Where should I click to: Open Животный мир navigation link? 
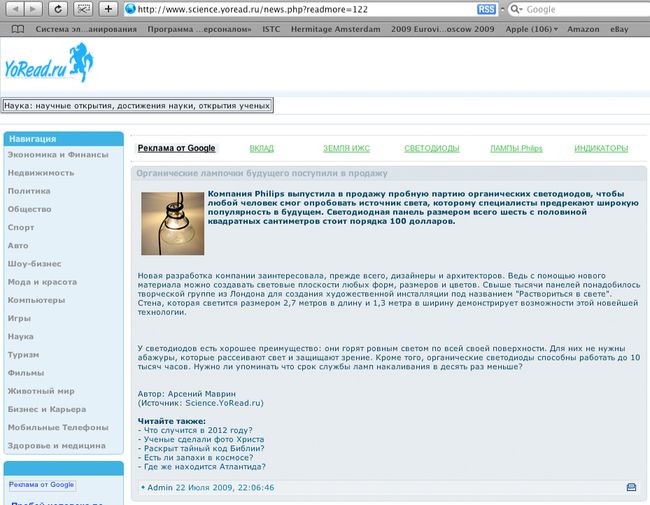coord(41,391)
